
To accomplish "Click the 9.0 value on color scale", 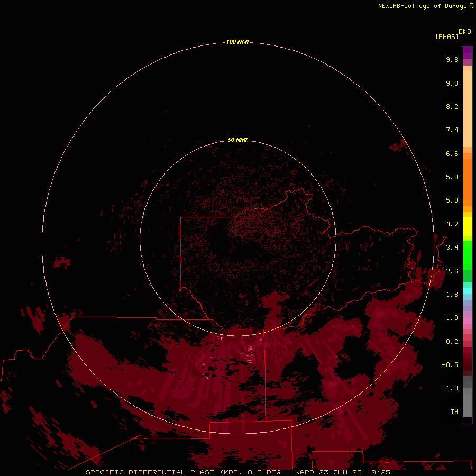I will (452, 83).
